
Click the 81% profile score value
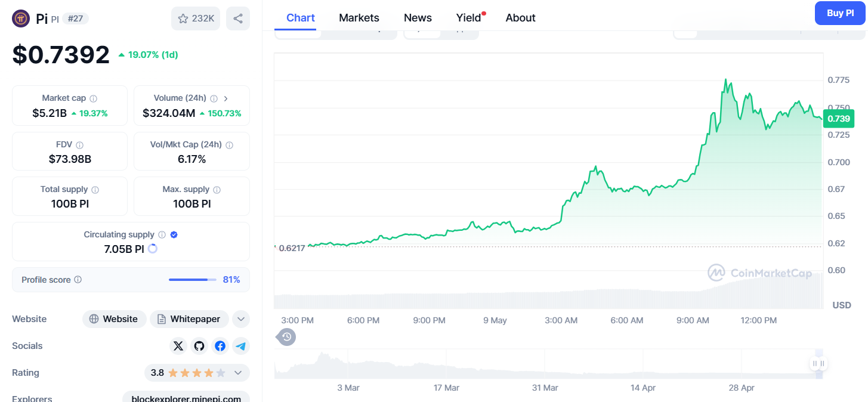coord(231,280)
